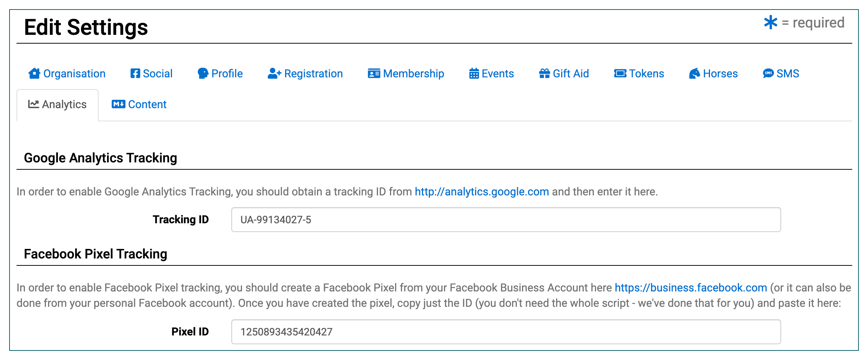This screenshot has width=868, height=360.
Task: Switch to the Social tab
Action: [151, 74]
